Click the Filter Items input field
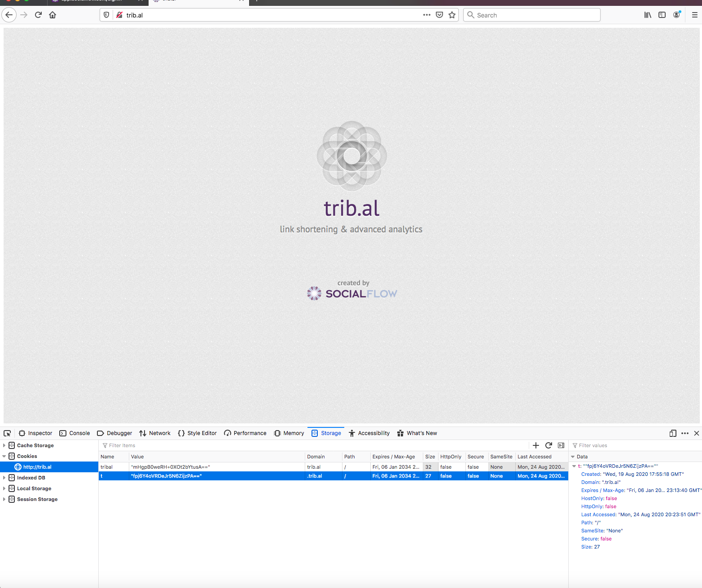This screenshot has width=702, height=588. [x=314, y=445]
